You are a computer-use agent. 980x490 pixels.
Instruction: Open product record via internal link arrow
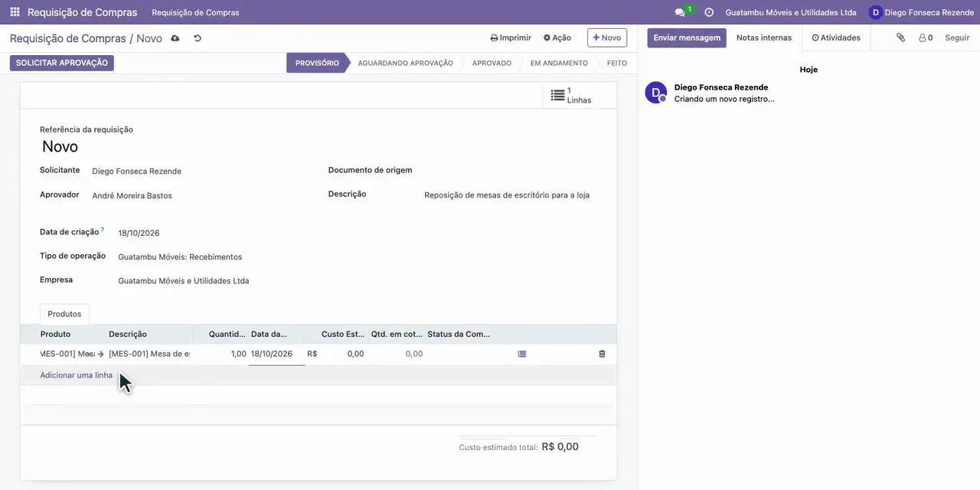(100, 354)
